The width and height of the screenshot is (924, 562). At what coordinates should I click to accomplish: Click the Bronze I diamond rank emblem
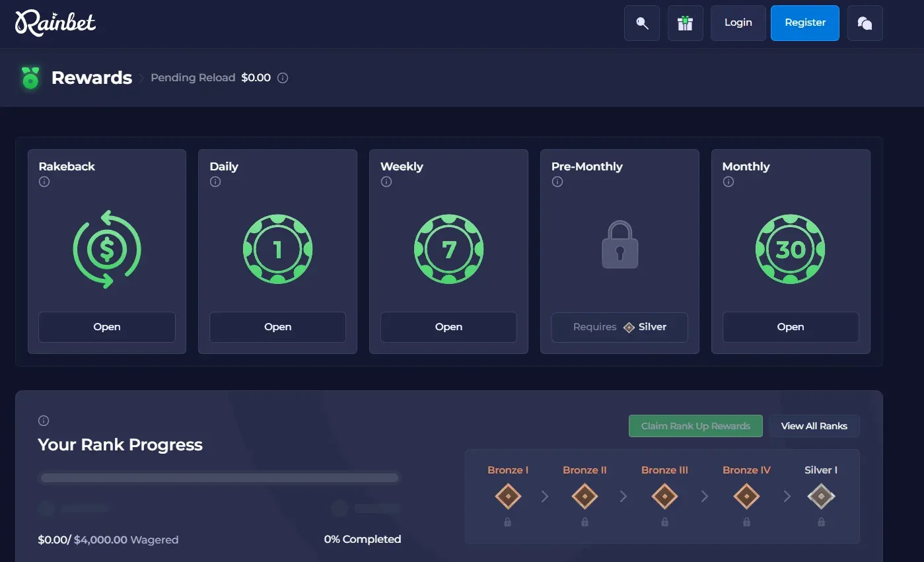click(x=507, y=496)
